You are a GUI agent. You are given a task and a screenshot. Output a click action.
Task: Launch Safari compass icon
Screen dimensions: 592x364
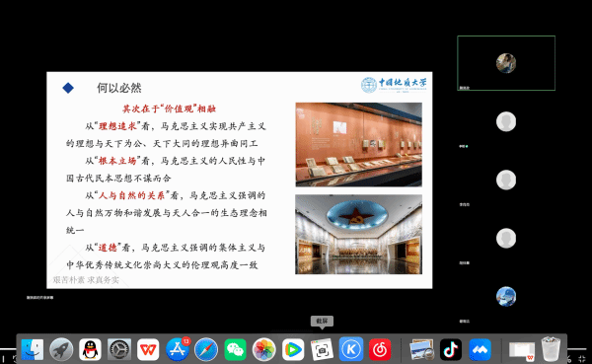[x=206, y=349]
